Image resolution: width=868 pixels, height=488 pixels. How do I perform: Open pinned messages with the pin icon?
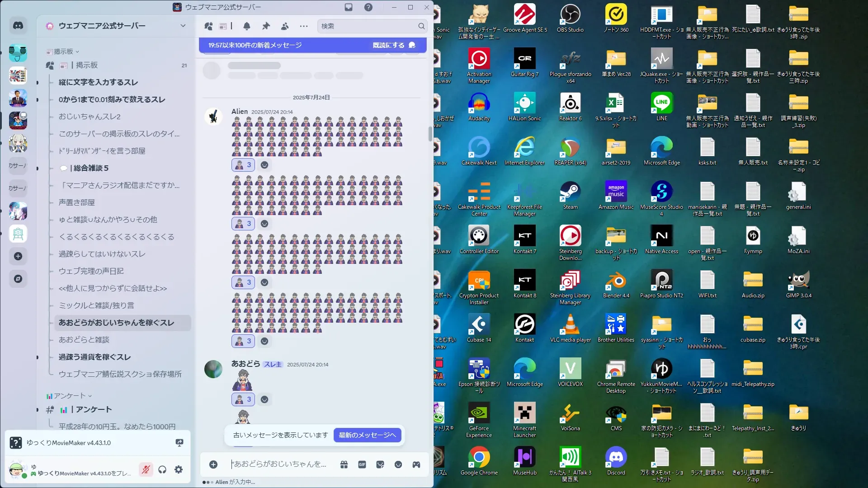(266, 26)
